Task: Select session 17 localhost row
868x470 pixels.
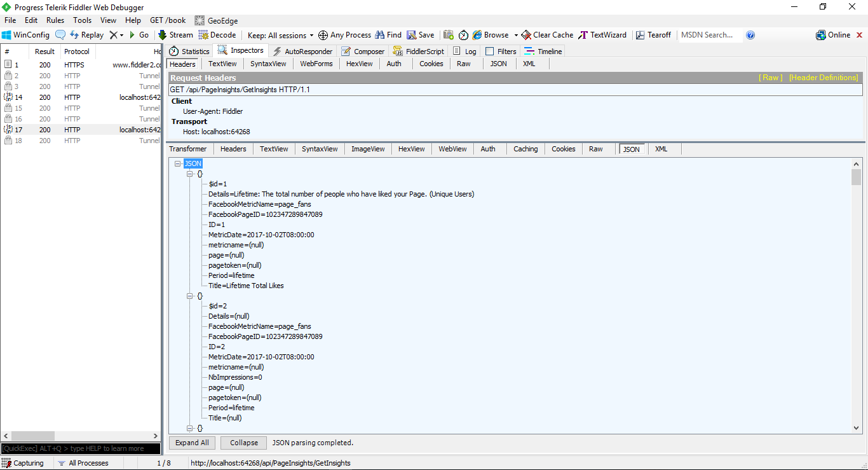Action: point(81,130)
